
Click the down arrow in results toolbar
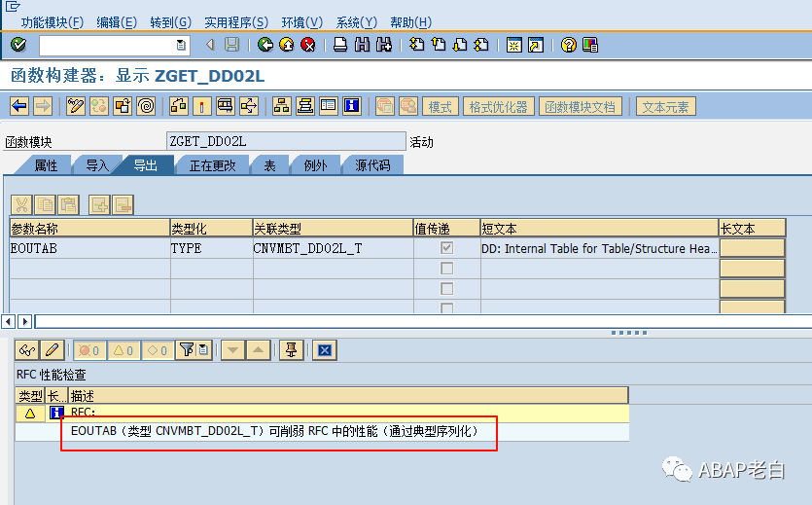click(x=233, y=350)
